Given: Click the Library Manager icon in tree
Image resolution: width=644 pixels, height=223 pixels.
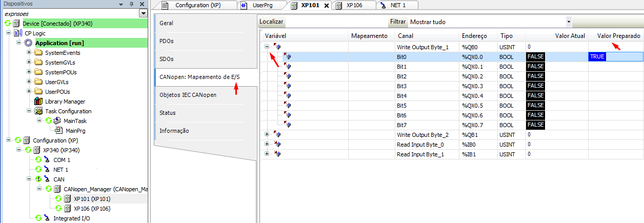Looking at the screenshot, I should (38, 102).
